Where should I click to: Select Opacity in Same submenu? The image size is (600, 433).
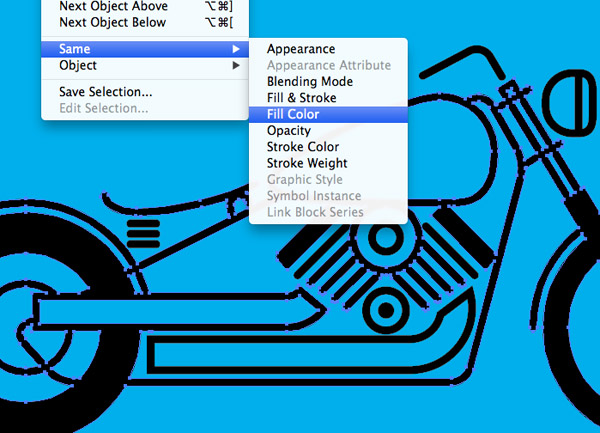(x=328, y=130)
